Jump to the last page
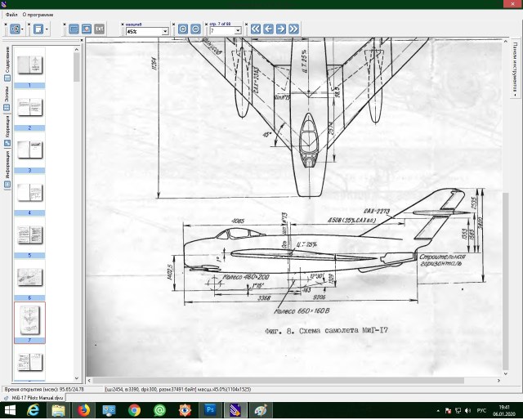The width and height of the screenshot is (523, 420). (293, 29)
